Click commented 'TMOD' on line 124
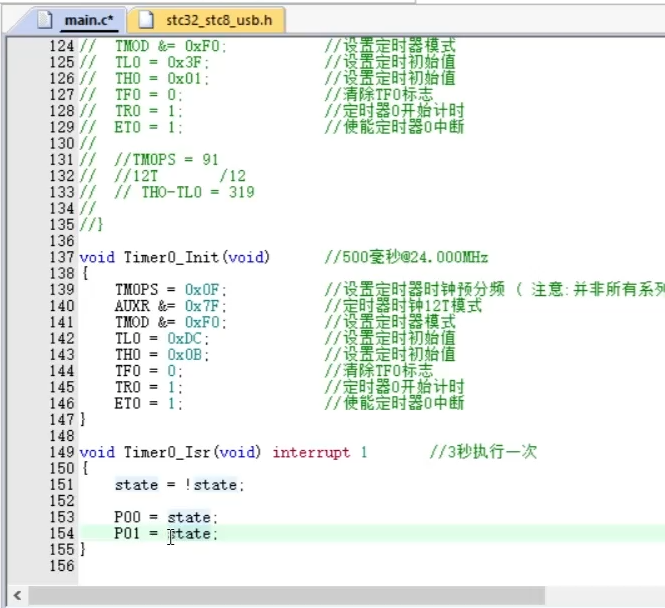 coord(132,46)
